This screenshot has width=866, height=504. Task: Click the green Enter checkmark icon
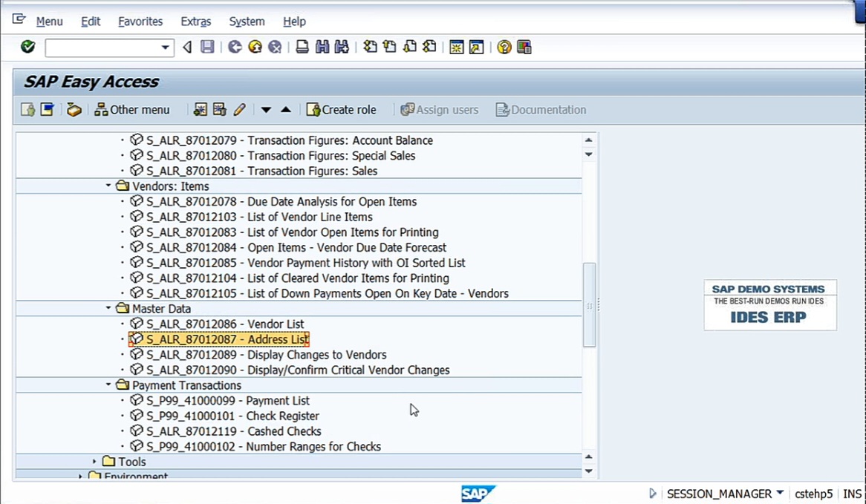[27, 47]
